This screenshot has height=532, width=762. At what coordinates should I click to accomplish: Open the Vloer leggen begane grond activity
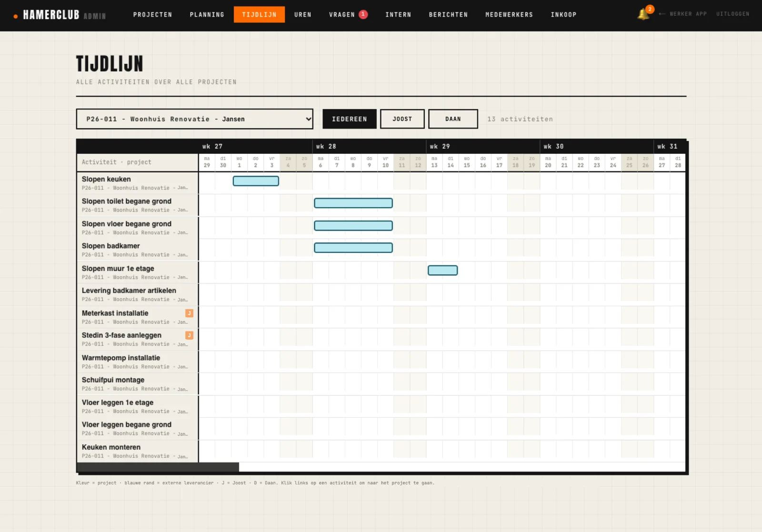tap(137, 429)
